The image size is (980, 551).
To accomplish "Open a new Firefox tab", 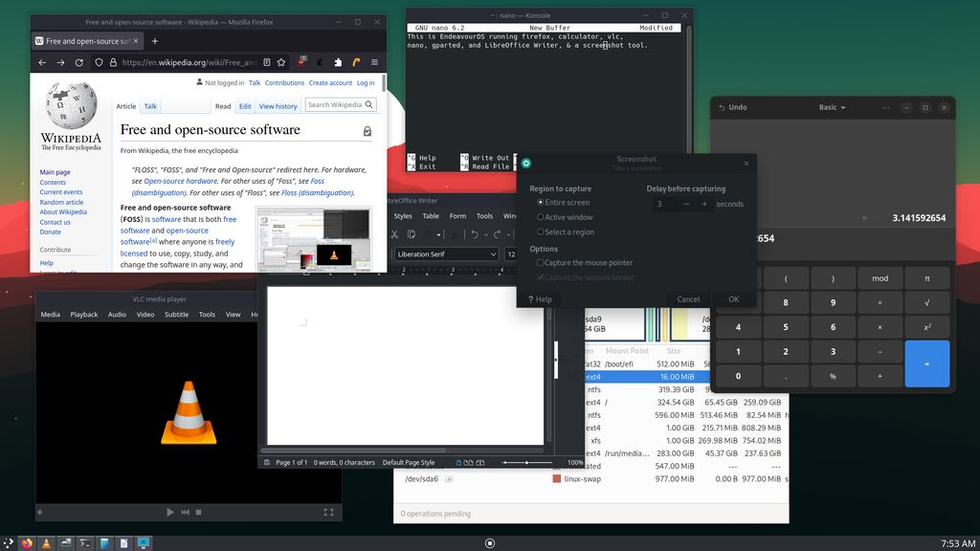I will tap(155, 41).
